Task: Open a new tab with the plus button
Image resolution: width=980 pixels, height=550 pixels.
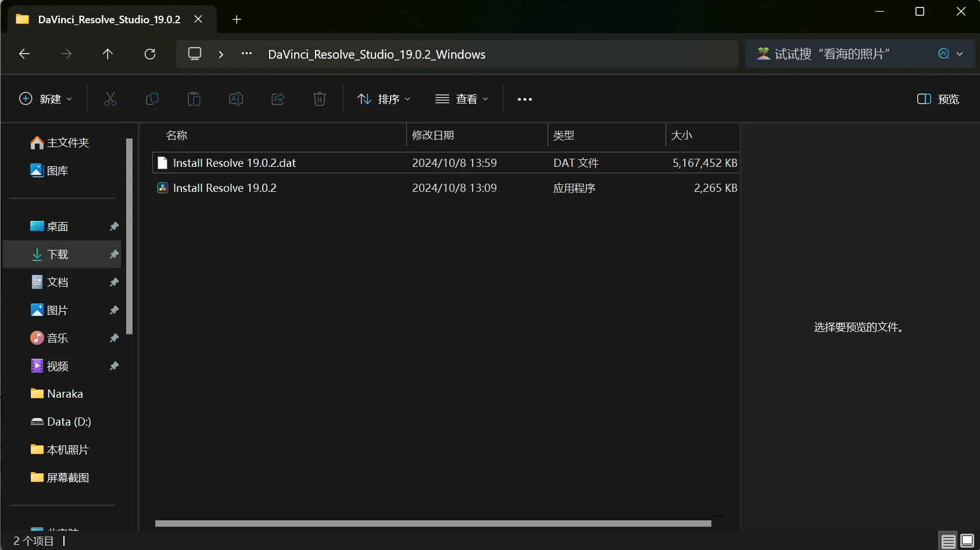Action: [236, 19]
